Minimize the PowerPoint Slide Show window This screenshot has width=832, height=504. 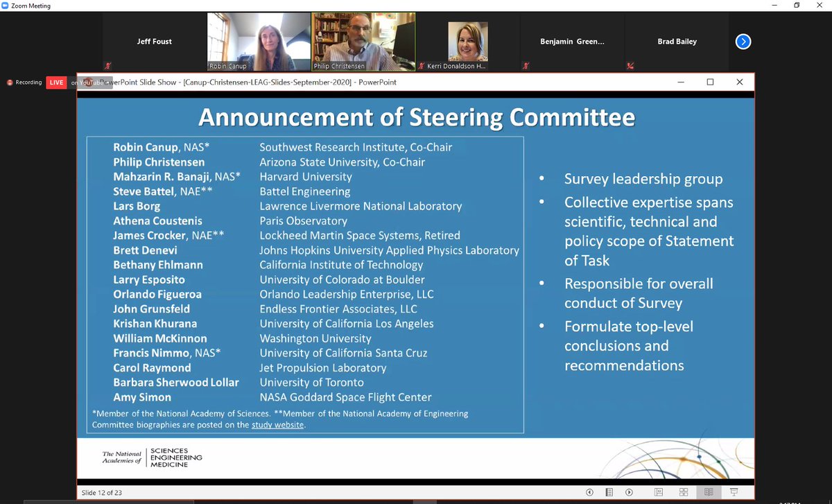click(x=681, y=82)
